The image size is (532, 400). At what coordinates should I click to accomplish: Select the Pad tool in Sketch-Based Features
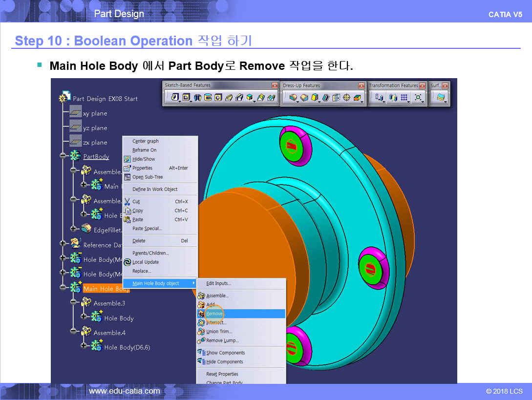(174, 98)
